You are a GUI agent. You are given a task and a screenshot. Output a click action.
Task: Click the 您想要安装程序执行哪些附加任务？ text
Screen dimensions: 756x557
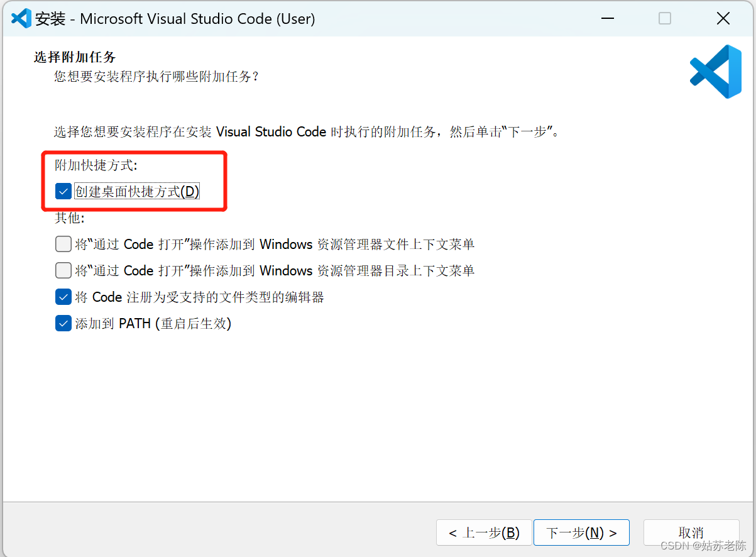(x=156, y=77)
